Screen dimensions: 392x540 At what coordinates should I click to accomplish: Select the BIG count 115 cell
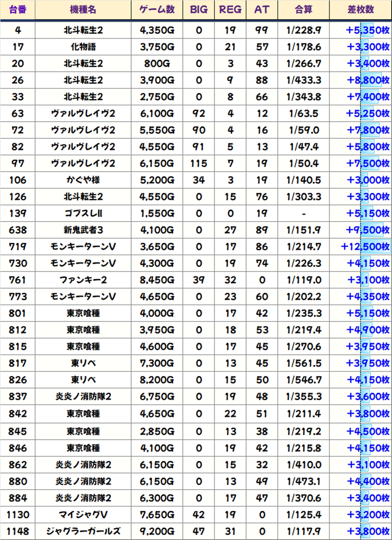pyautogui.click(x=199, y=163)
